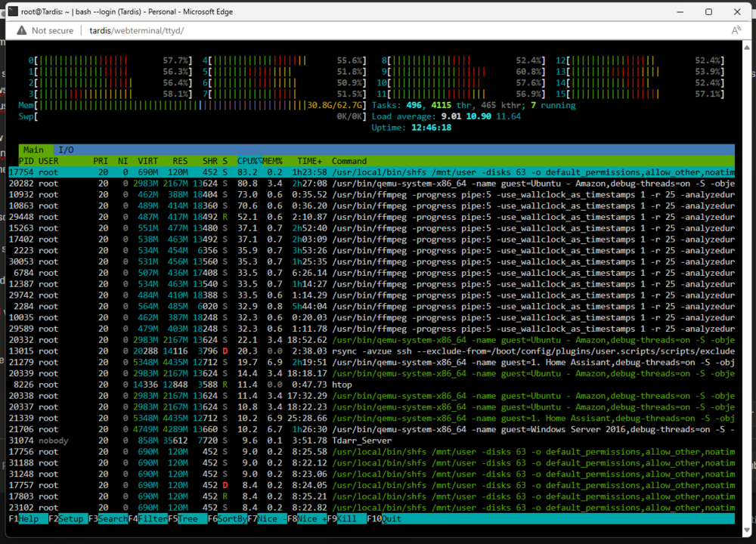
Task: Click the Uptime 12:46:18 value
Action: [x=431, y=128]
